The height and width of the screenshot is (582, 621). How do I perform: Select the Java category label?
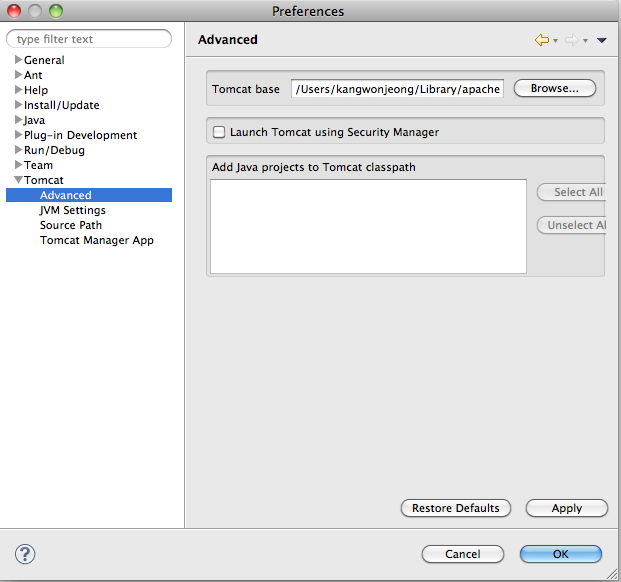34,120
